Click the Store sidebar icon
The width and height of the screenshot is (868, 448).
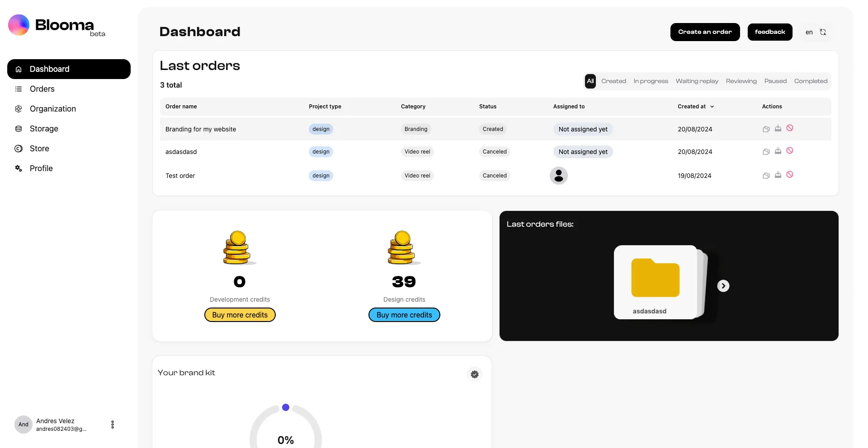coord(19,149)
